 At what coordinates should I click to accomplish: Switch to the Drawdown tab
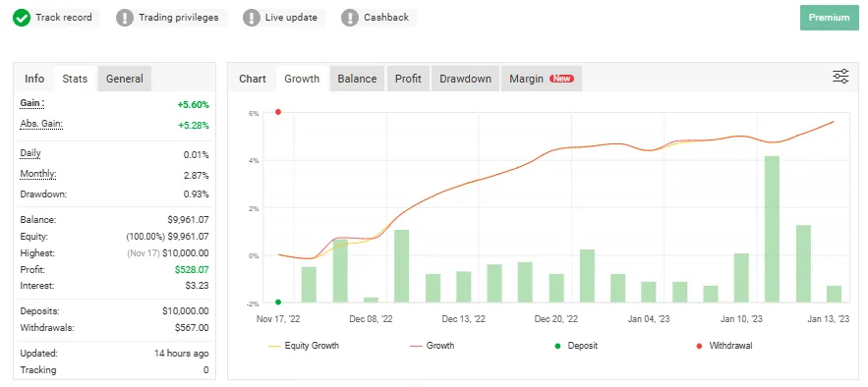click(x=466, y=79)
